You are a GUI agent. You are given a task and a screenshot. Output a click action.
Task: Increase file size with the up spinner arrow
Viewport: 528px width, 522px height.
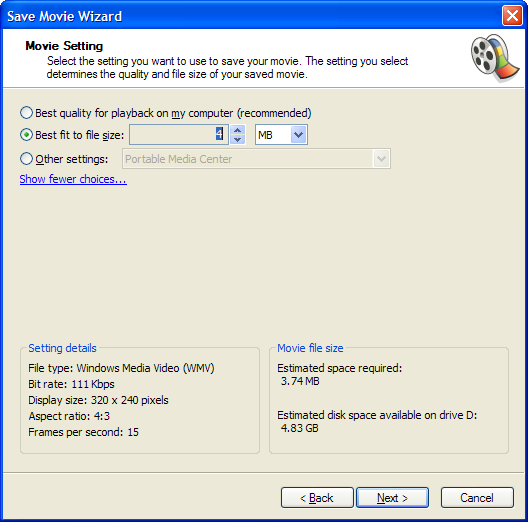point(238,130)
